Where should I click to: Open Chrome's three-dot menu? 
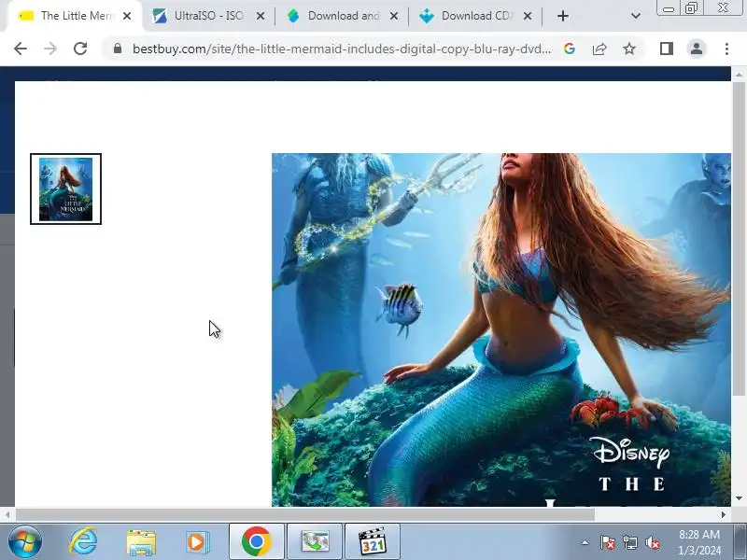pyautogui.click(x=726, y=49)
